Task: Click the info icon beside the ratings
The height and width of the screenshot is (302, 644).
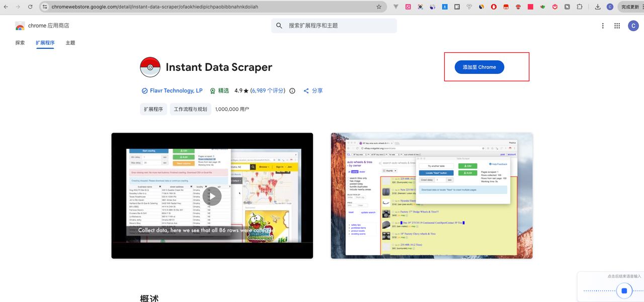Action: [292, 91]
